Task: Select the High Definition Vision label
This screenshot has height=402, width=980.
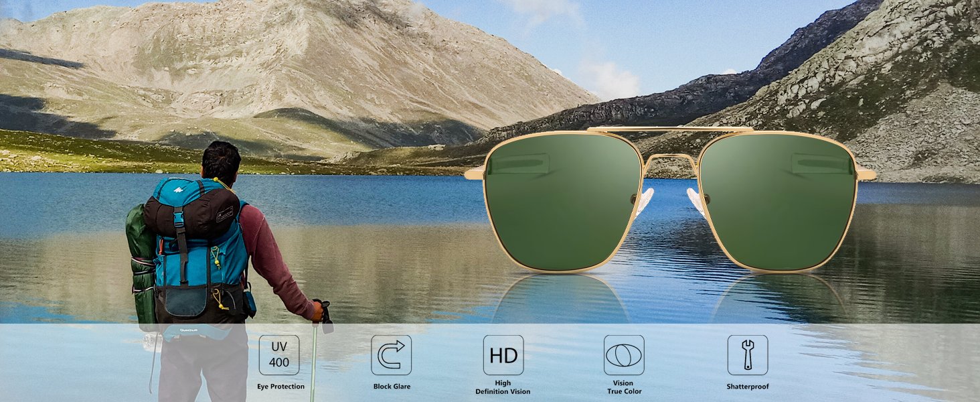Action: point(504,387)
